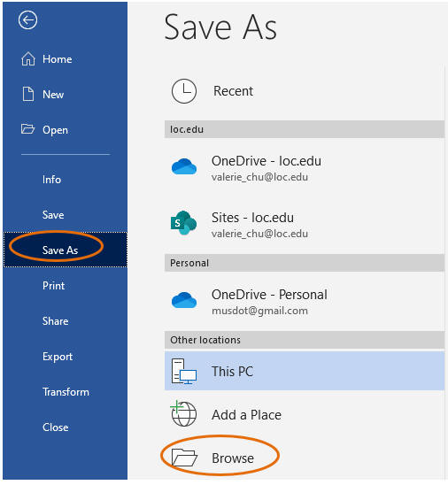Click the OneDrive Personal cloud icon
Image resolution: width=448 pixels, height=485 pixels.
pyautogui.click(x=184, y=300)
